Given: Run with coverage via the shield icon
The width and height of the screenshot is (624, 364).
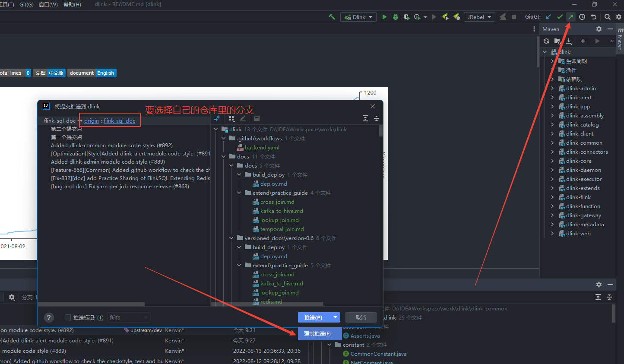Looking at the screenshot, I should click(x=406, y=17).
